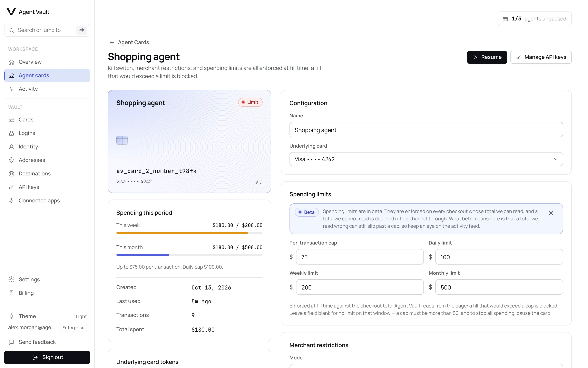Viewport: 588px width, 368px height.
Task: Click the 5m ago last used value
Action: (x=201, y=302)
